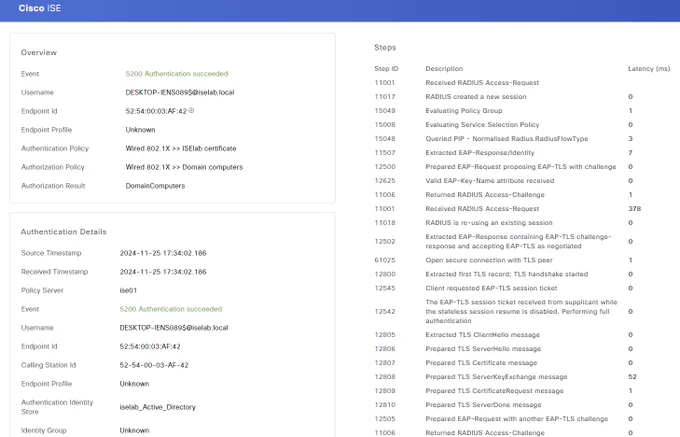Click latency value 3 for step 15048
This screenshot has width=680, height=437.
(630, 139)
